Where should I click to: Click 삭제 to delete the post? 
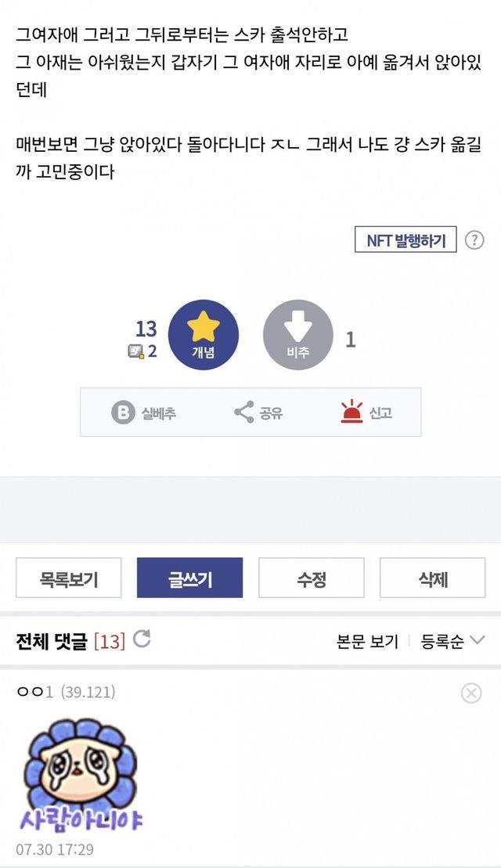432,578
